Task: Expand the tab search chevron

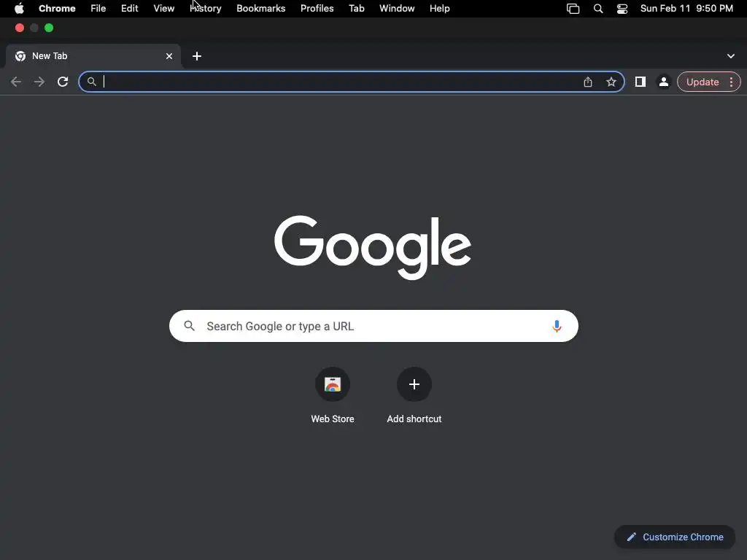Action: pyautogui.click(x=731, y=56)
